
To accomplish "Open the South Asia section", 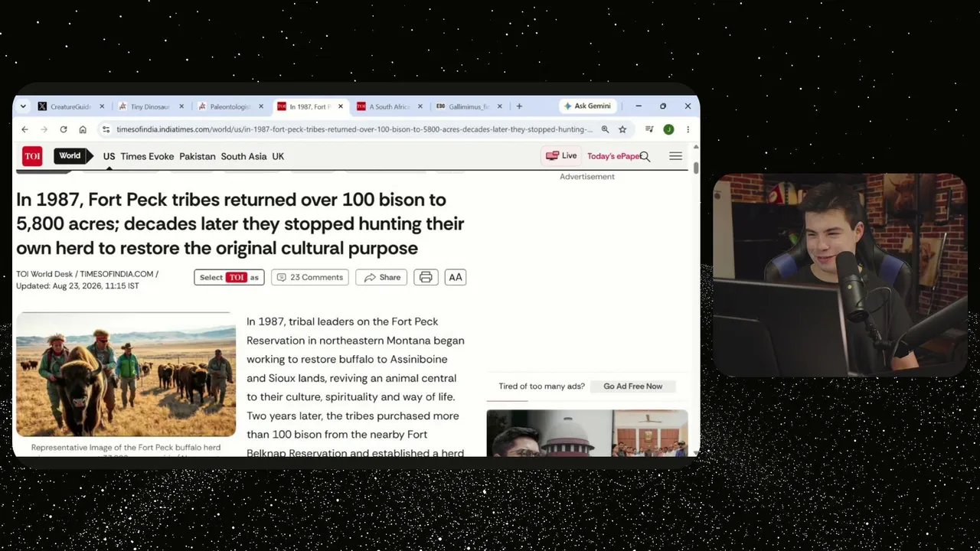I will (243, 156).
